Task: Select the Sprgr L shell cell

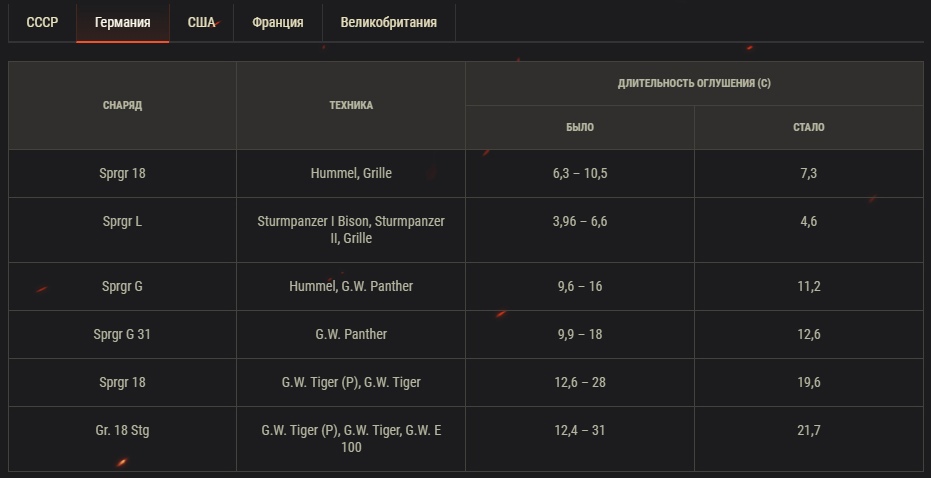Action: click(122, 221)
